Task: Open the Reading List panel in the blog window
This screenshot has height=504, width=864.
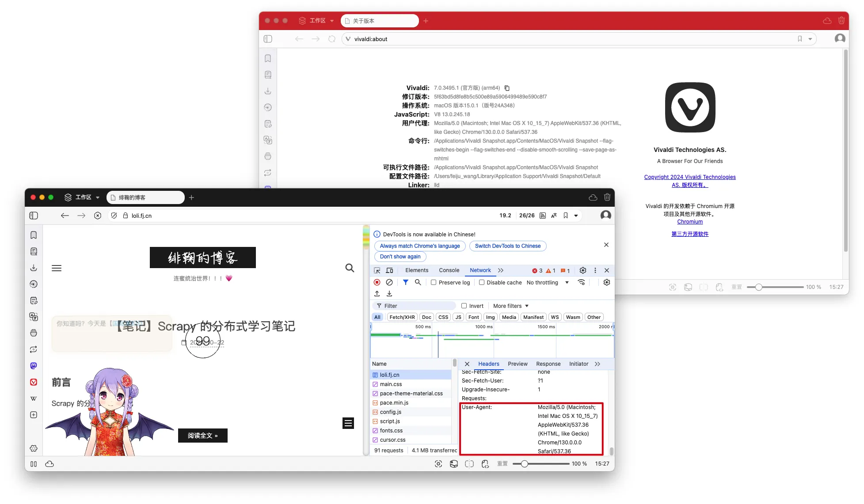Action: tap(34, 251)
